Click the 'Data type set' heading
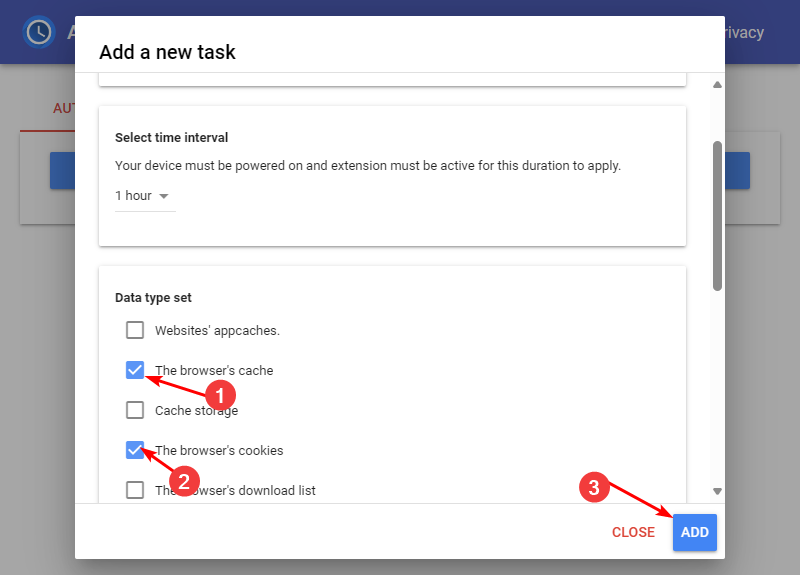This screenshot has width=800, height=575. click(153, 298)
